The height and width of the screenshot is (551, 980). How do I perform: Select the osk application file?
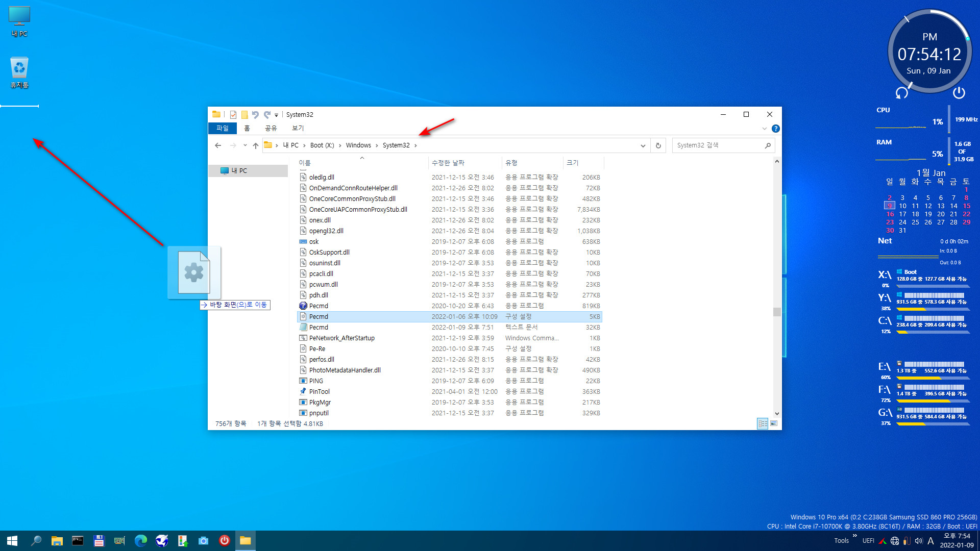pos(450,242)
